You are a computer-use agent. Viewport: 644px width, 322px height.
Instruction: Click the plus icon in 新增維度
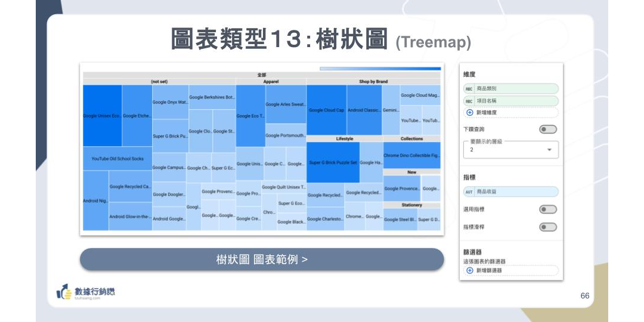470,113
